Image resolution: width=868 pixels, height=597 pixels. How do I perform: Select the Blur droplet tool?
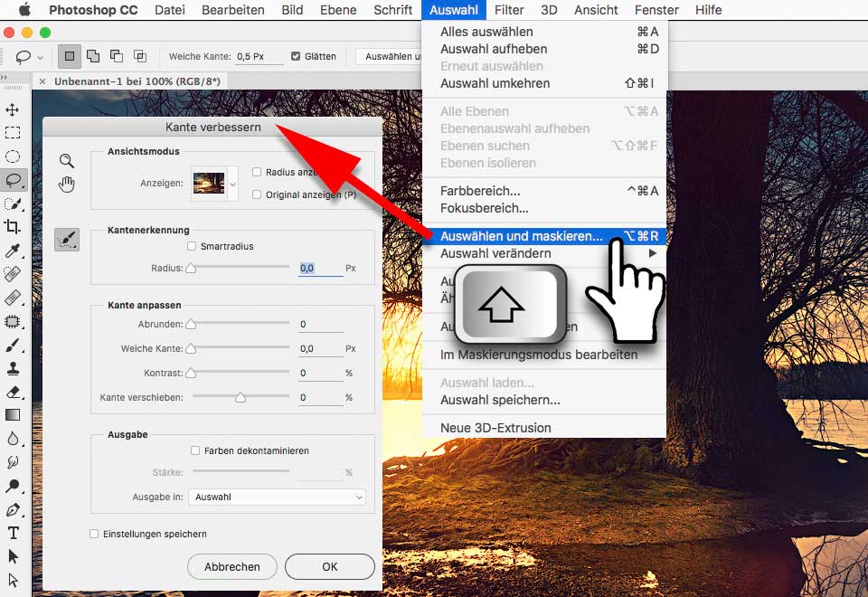[x=12, y=439]
